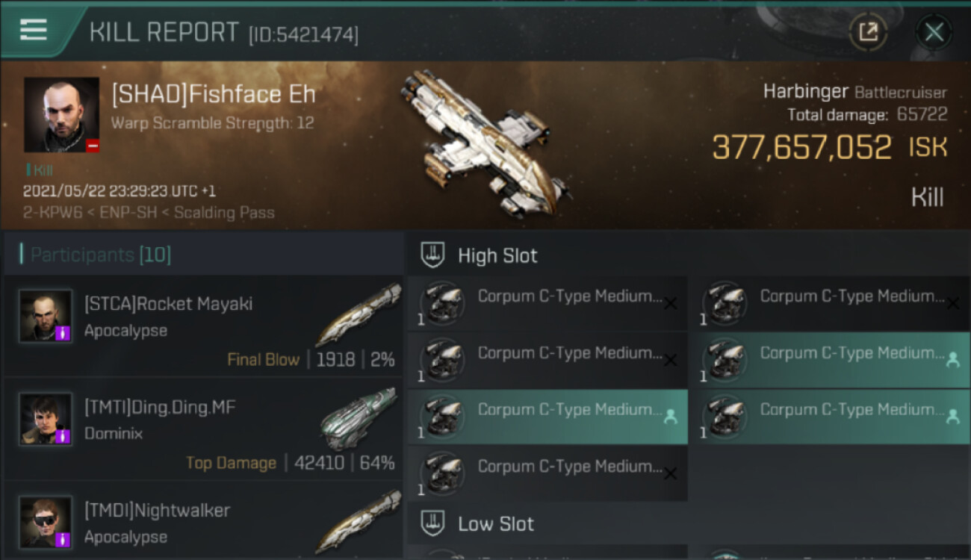This screenshot has width=971, height=560.
Task: Click the Low Slot shield icon
Action: coord(432,524)
